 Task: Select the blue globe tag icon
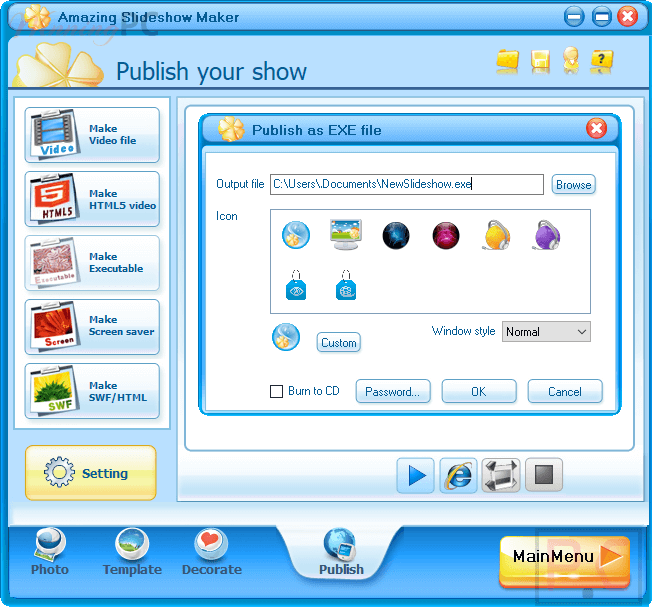click(x=346, y=285)
